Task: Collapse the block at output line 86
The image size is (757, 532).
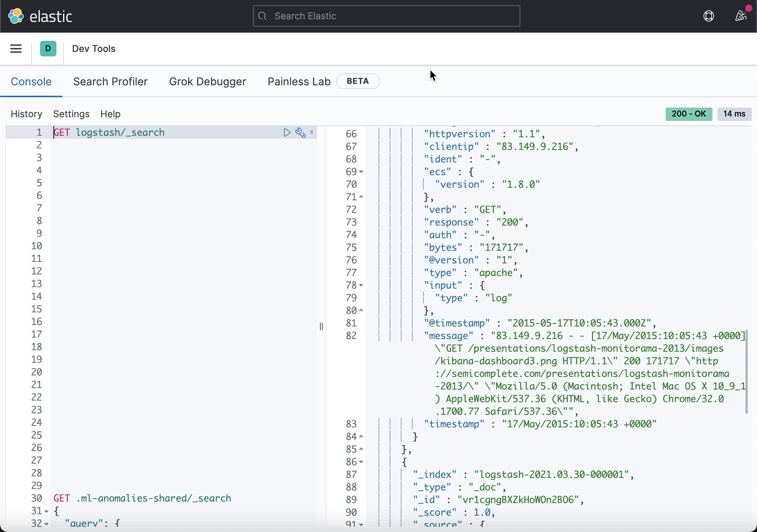Action: (361, 462)
